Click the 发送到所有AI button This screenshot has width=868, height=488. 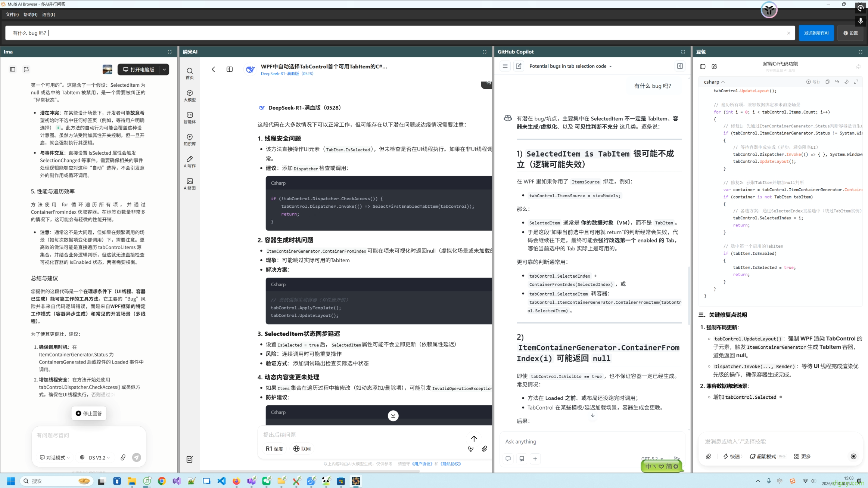coord(816,33)
